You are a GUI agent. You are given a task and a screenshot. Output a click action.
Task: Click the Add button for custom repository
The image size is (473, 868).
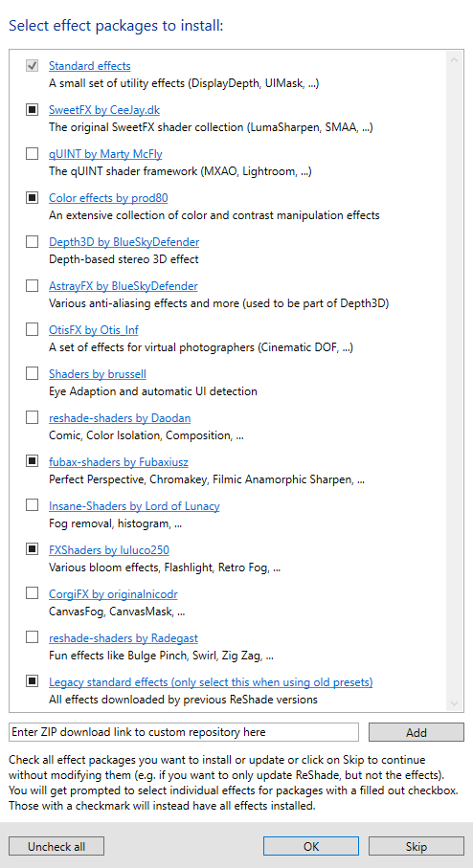[416, 732]
